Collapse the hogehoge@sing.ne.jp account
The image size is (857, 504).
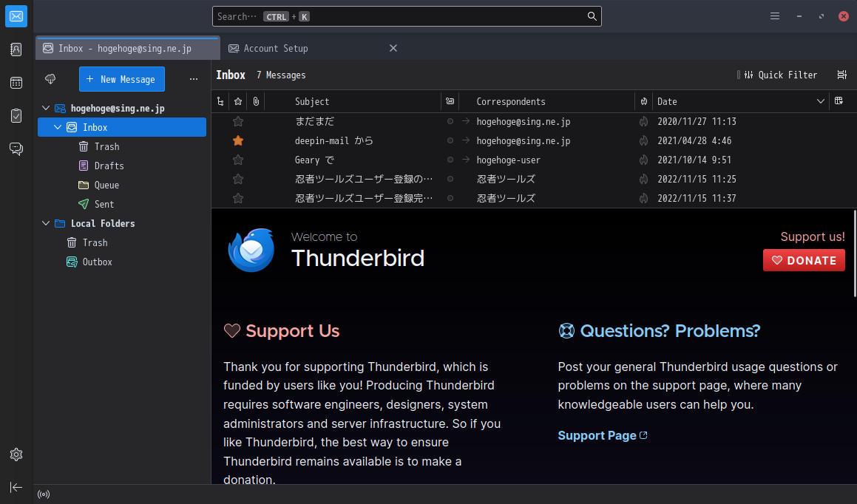point(46,108)
